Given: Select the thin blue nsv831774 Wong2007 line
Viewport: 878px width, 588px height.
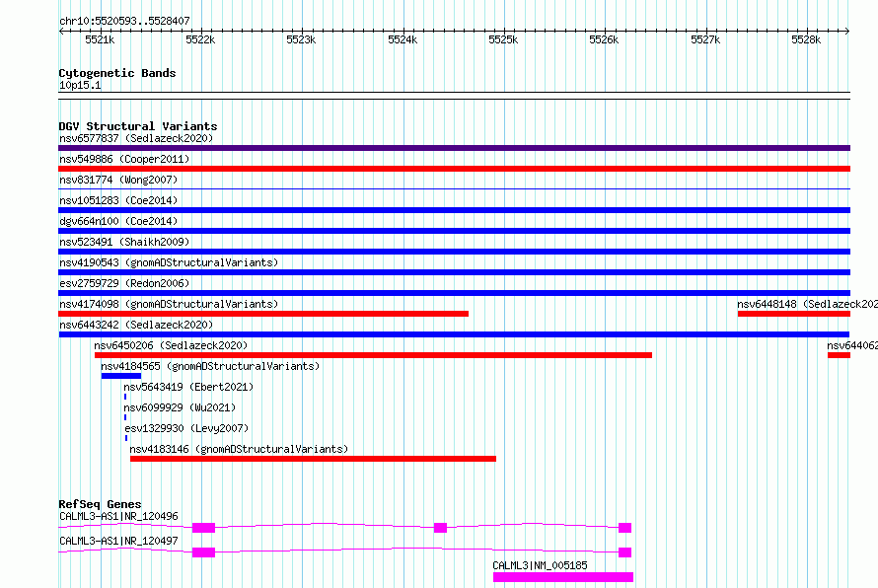Looking at the screenshot, I should (x=454, y=188).
